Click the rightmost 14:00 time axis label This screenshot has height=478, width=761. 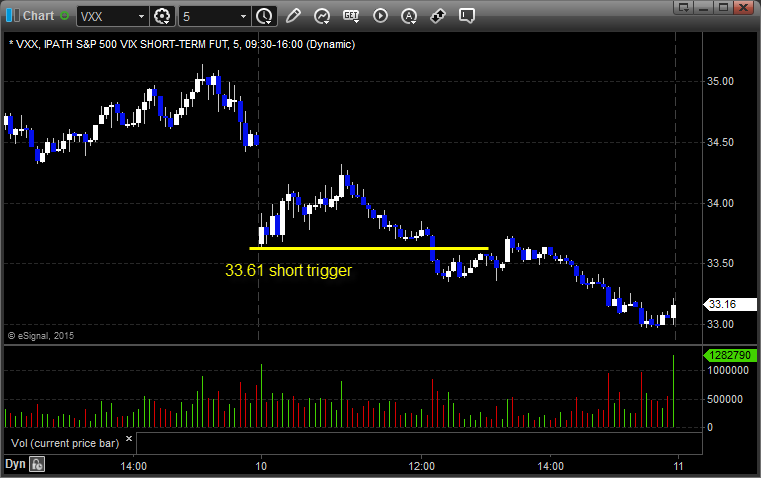coord(550,466)
